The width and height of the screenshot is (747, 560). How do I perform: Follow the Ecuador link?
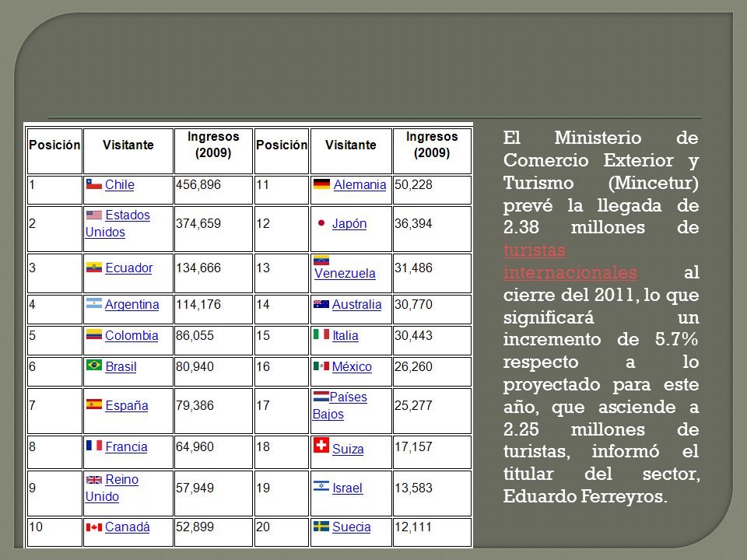[128, 268]
